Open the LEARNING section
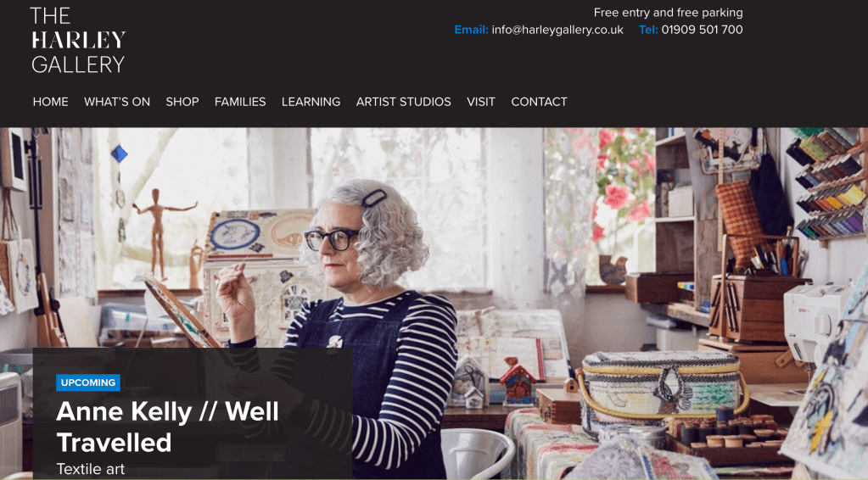 tap(311, 102)
